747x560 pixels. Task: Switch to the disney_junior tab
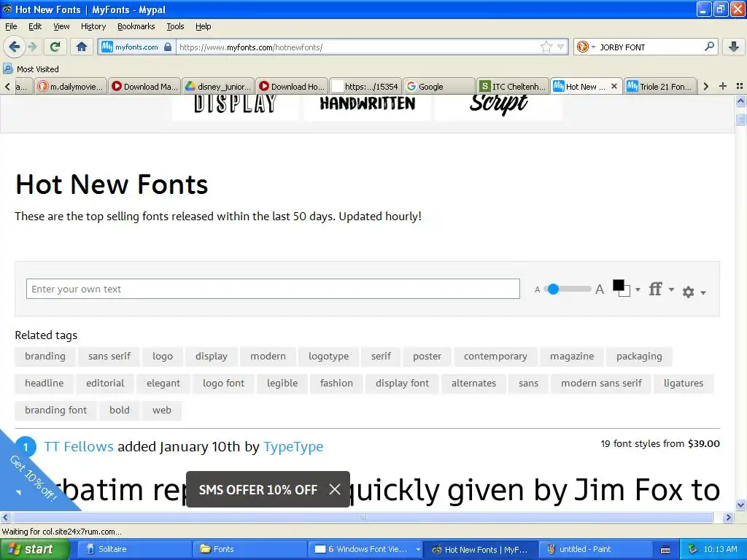click(x=217, y=86)
